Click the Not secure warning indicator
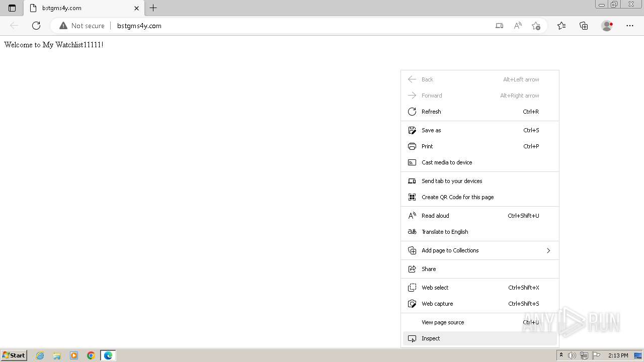 pyautogui.click(x=82, y=26)
